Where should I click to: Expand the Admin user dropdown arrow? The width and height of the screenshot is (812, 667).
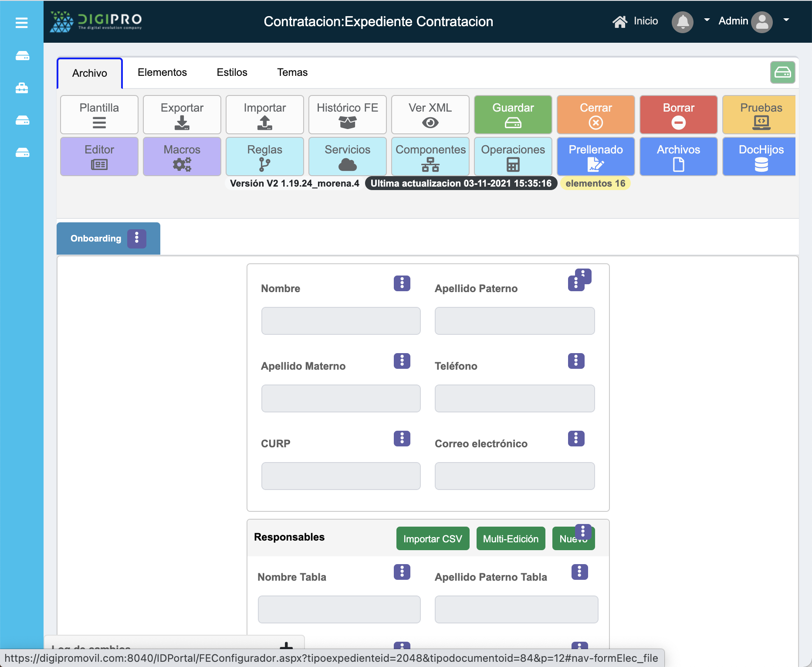[786, 20]
